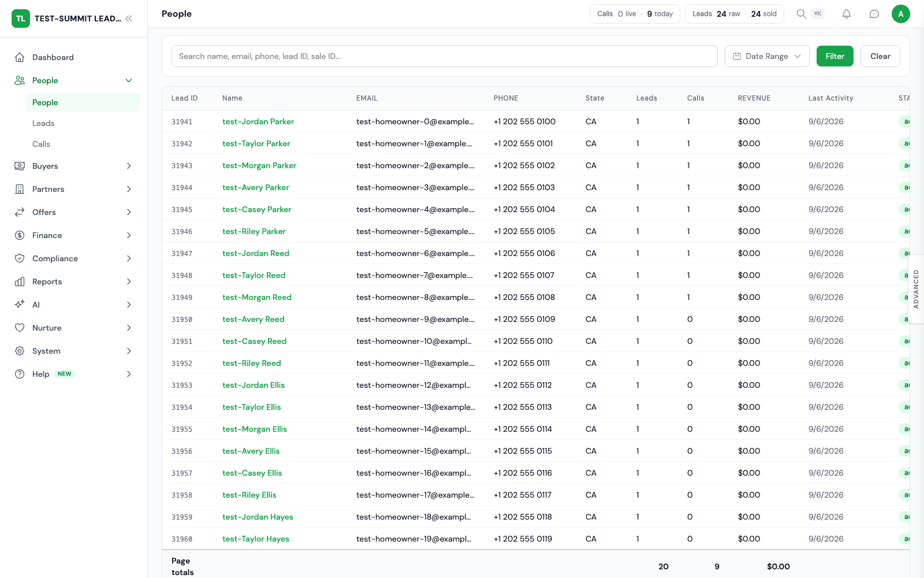Select the People submenu item

pos(83,102)
